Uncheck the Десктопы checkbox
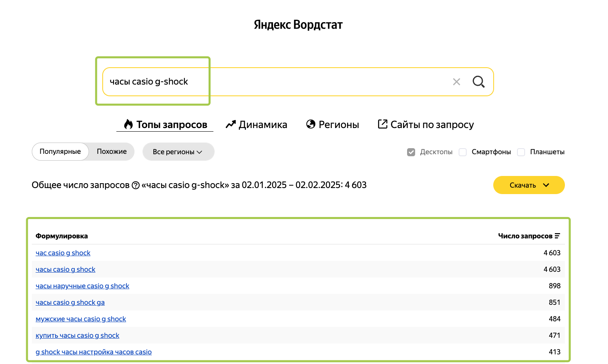This screenshot has height=364, width=608. coord(411,152)
